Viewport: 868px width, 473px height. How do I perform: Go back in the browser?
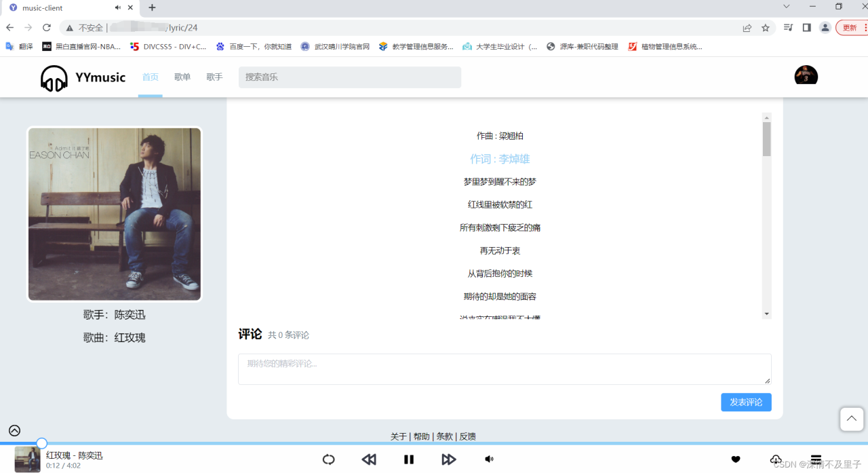tap(9, 28)
